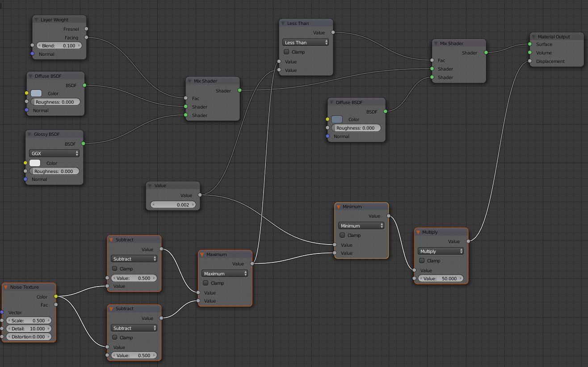Click the Noise Texture Distortion field
588x367 pixels.
pos(29,337)
